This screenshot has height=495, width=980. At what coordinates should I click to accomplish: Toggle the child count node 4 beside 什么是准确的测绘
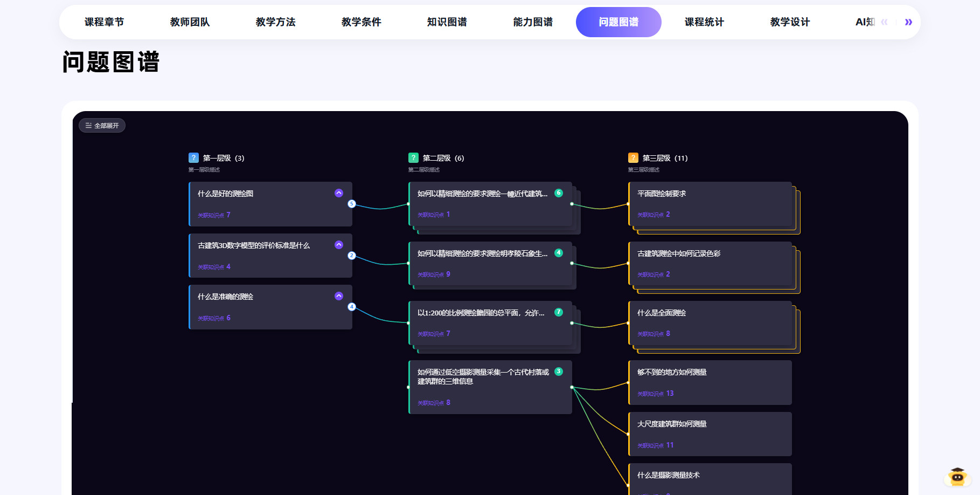point(352,307)
